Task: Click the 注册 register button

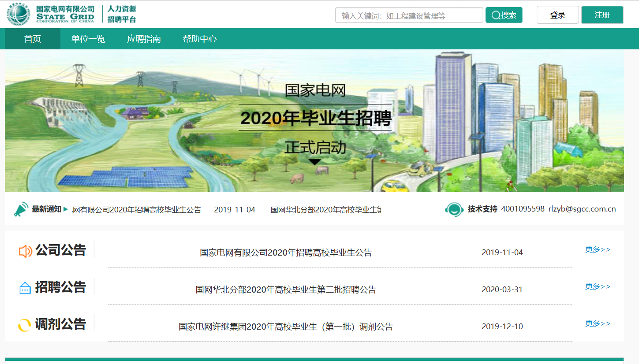Action: [602, 15]
